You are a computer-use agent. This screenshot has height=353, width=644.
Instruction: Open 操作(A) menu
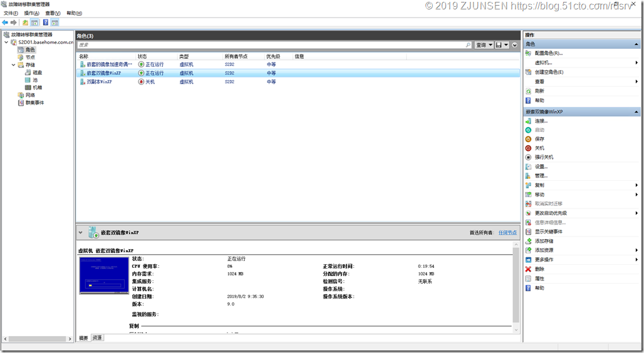pos(31,13)
